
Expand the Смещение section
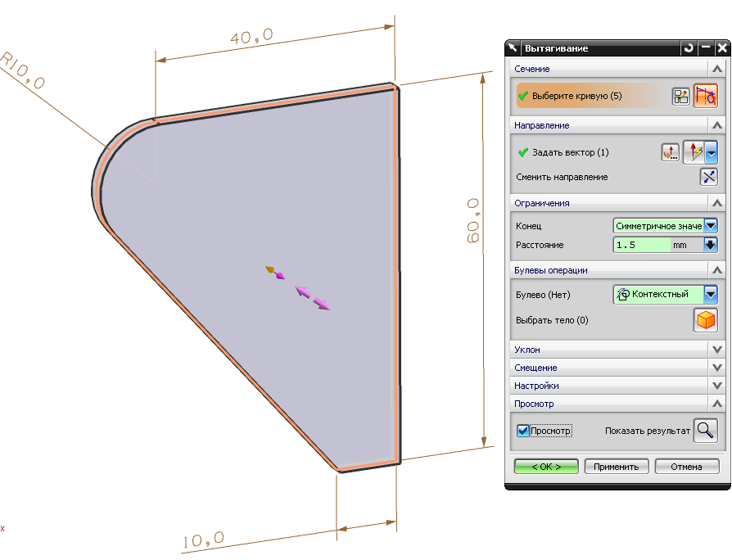point(717,368)
